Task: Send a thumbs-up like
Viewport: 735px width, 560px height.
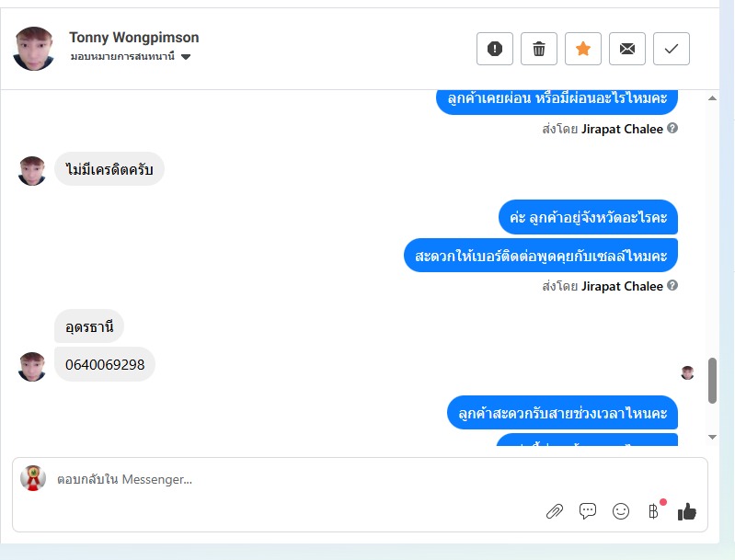Action: [687, 511]
